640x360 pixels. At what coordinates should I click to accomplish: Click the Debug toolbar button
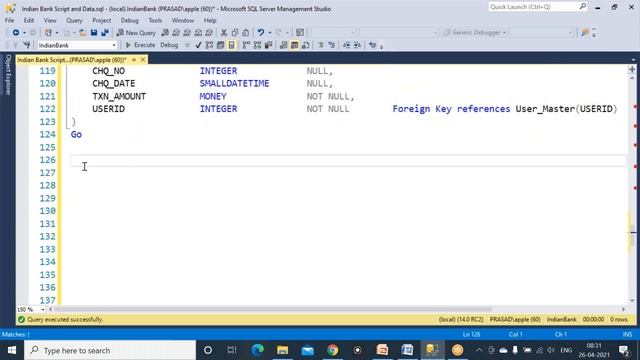[x=169, y=45]
